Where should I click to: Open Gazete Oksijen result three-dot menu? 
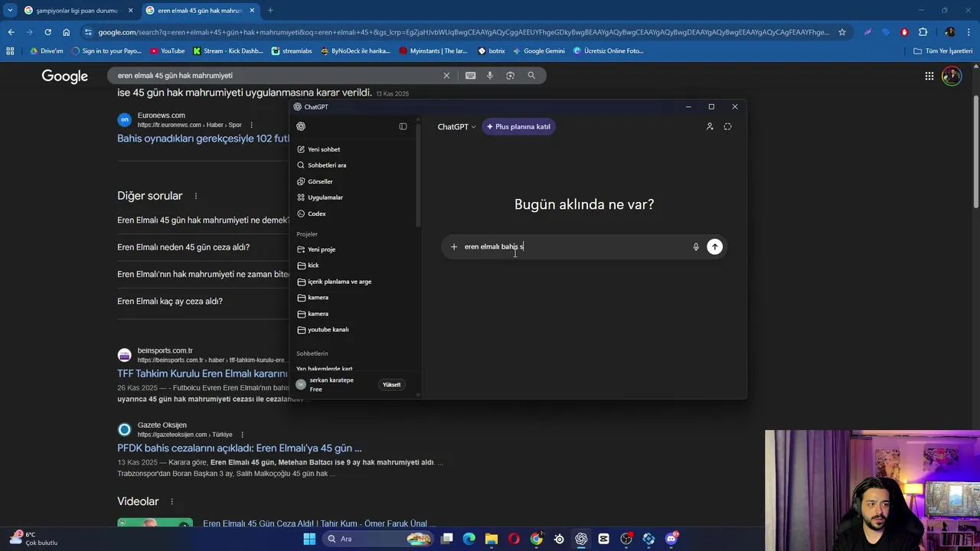242,435
